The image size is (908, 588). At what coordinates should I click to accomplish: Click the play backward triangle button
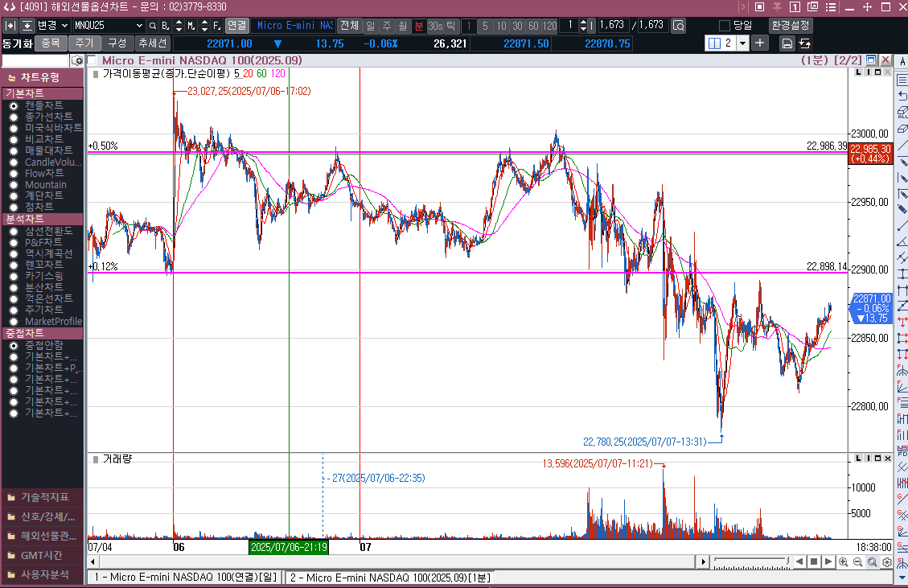pyautogui.click(x=799, y=561)
